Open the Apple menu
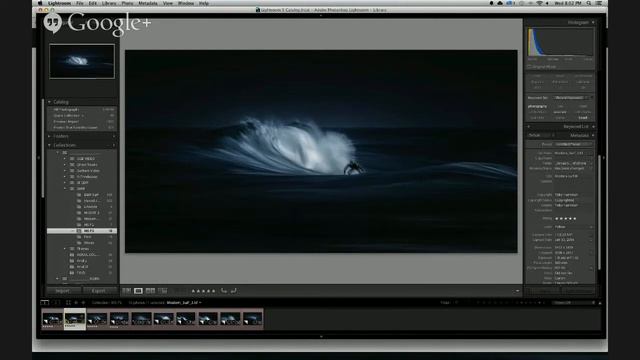 (40, 3)
